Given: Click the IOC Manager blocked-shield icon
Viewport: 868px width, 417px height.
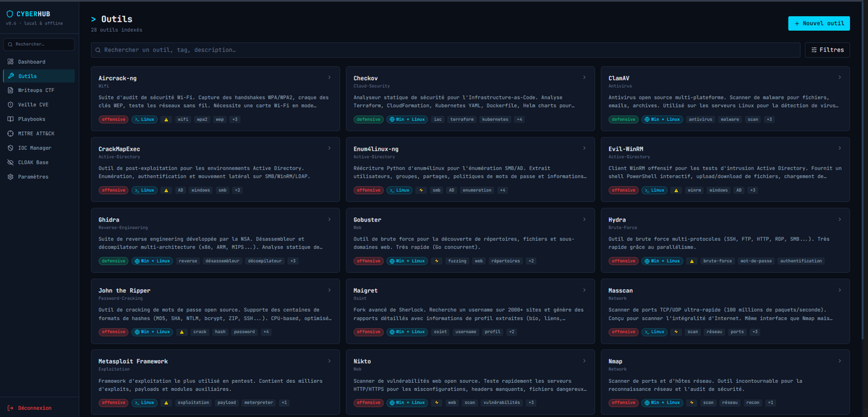Looking at the screenshot, I should pos(11,148).
